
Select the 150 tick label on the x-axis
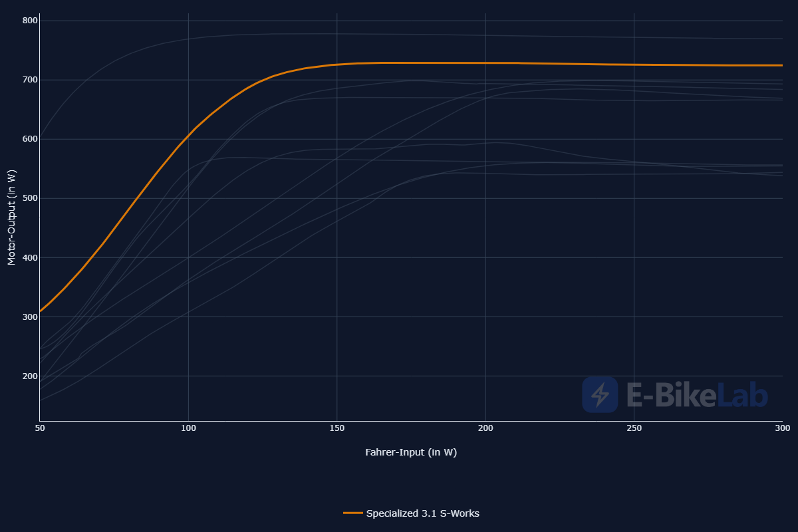[337, 430]
